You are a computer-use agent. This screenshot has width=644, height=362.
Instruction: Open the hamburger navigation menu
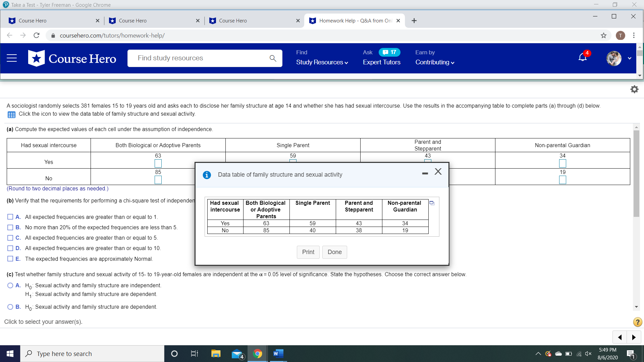coord(12,58)
